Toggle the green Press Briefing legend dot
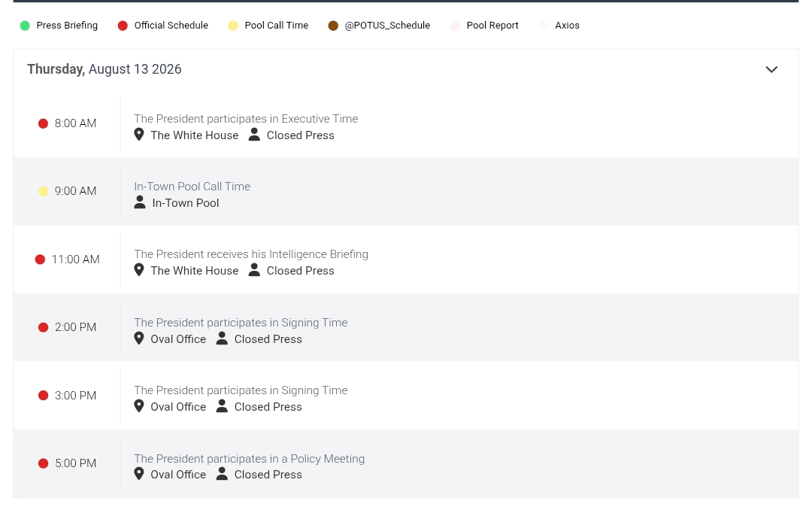This screenshot has height=507, width=812. 25,26
